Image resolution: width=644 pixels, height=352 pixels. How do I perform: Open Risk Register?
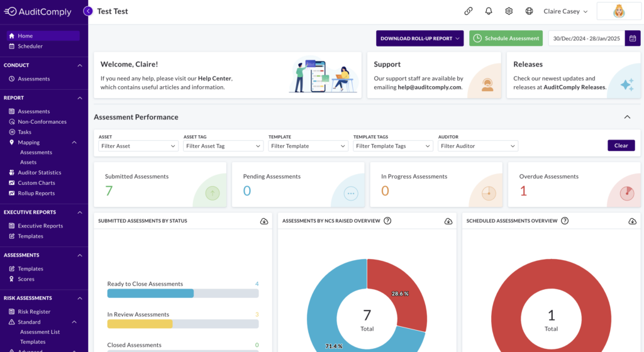[34, 311]
